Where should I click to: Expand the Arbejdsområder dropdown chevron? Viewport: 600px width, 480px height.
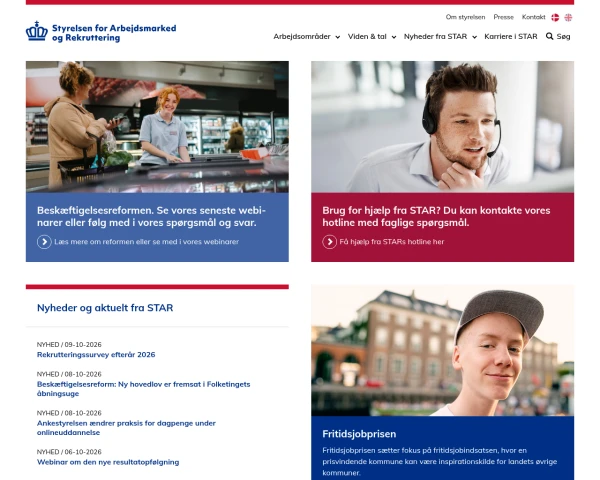(x=338, y=37)
